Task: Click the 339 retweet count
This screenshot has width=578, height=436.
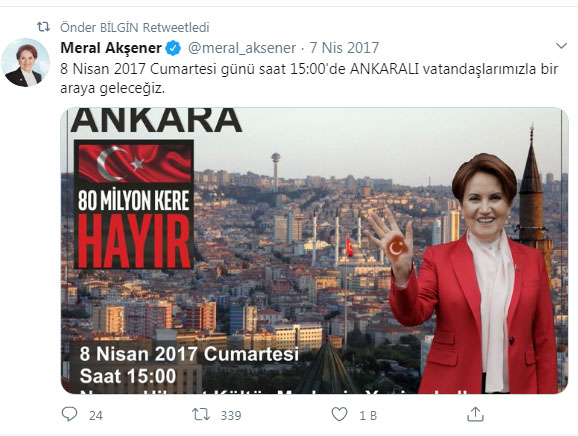Action: 231,415
